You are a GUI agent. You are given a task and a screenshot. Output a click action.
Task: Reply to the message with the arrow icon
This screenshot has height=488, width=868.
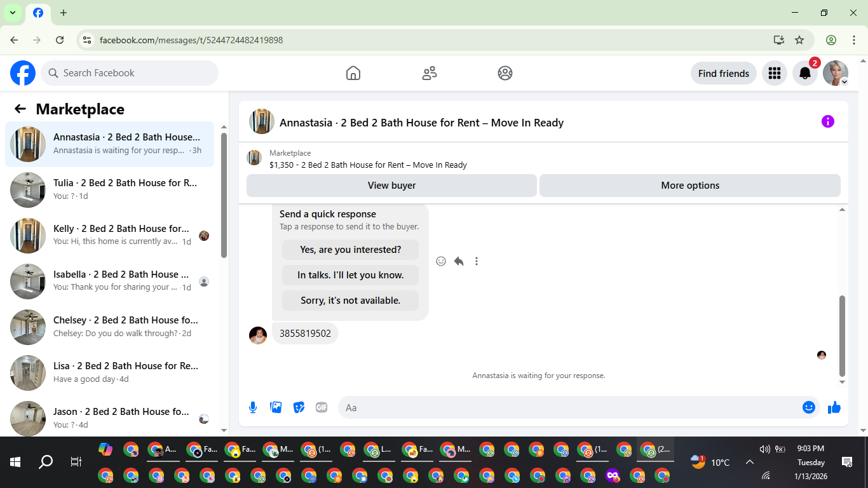[459, 261]
